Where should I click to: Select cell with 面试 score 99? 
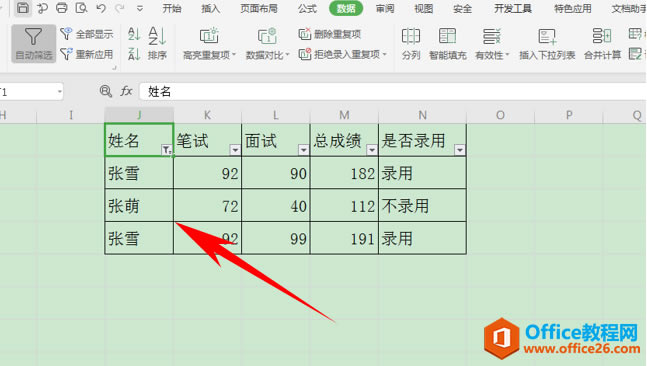pos(276,238)
